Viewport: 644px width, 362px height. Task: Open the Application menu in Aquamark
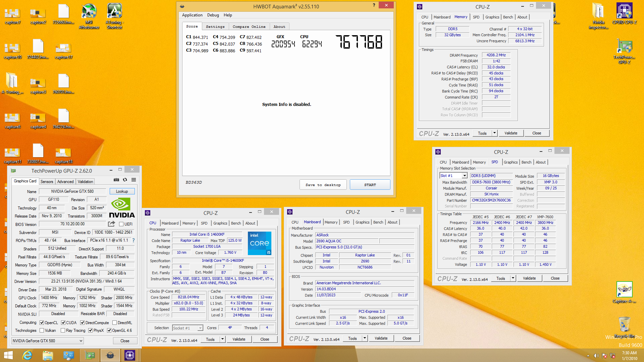pyautogui.click(x=192, y=15)
